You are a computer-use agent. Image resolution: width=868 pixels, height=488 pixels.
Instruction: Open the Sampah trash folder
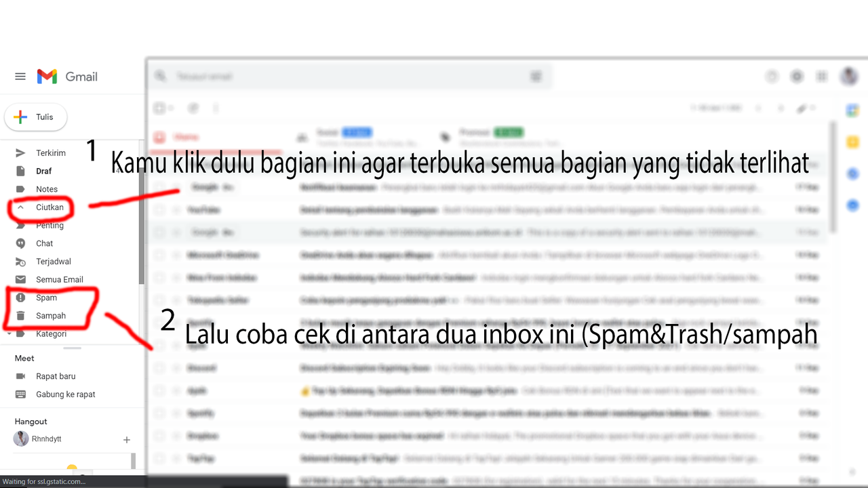pyautogui.click(x=51, y=316)
